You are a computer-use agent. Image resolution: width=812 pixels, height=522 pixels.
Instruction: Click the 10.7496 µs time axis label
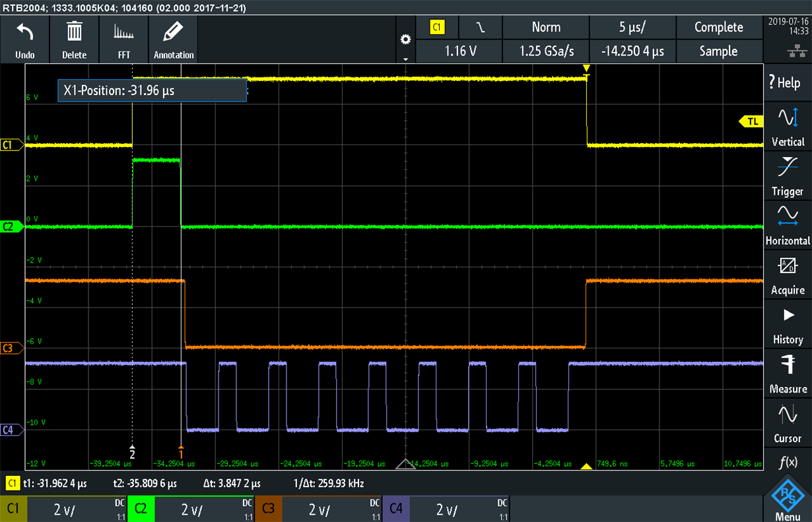pyautogui.click(x=741, y=463)
